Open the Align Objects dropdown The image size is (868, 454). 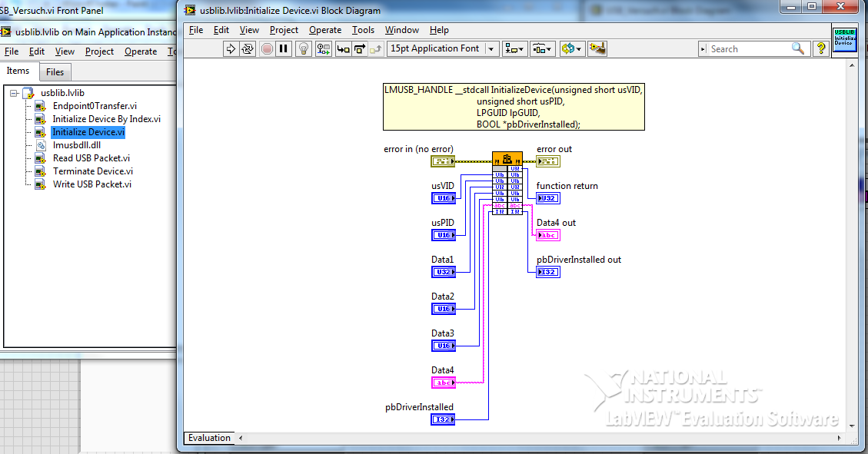click(514, 48)
